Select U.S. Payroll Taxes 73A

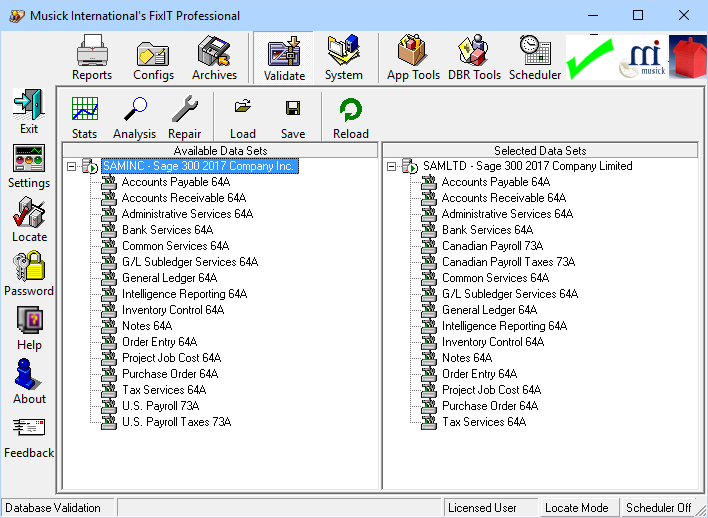tap(177, 422)
